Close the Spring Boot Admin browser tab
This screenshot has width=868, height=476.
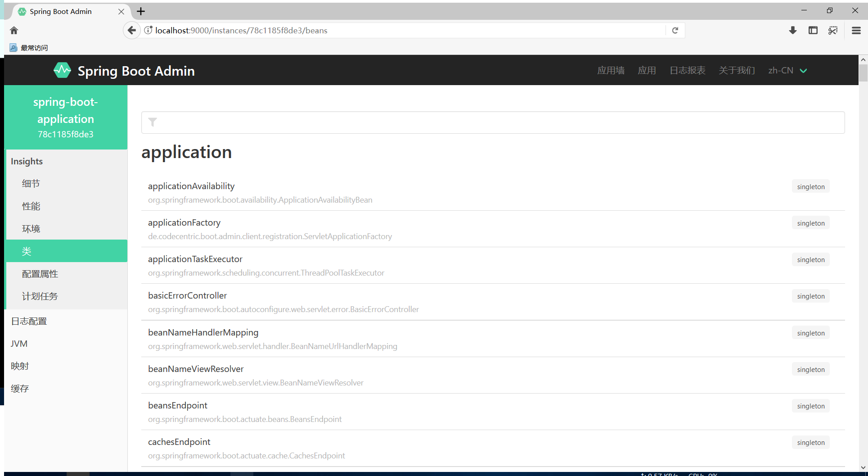click(x=121, y=11)
